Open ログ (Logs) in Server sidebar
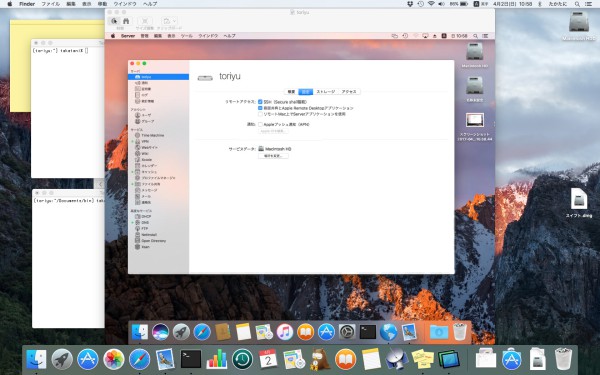Screen dimensions: 600x375 (158, 95)
